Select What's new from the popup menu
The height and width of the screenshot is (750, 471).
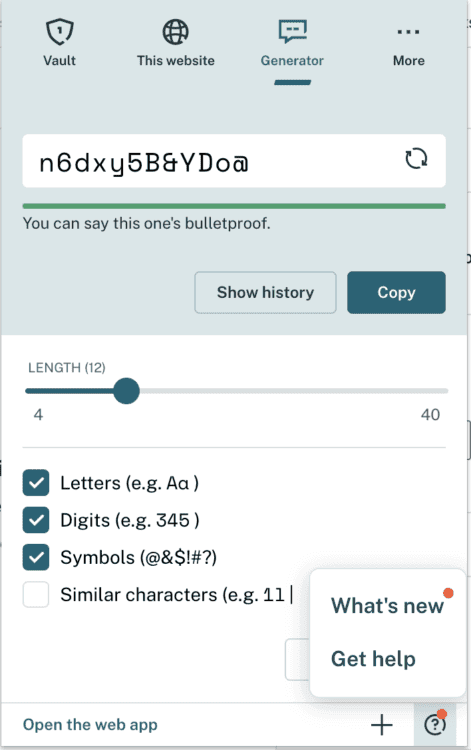(387, 606)
